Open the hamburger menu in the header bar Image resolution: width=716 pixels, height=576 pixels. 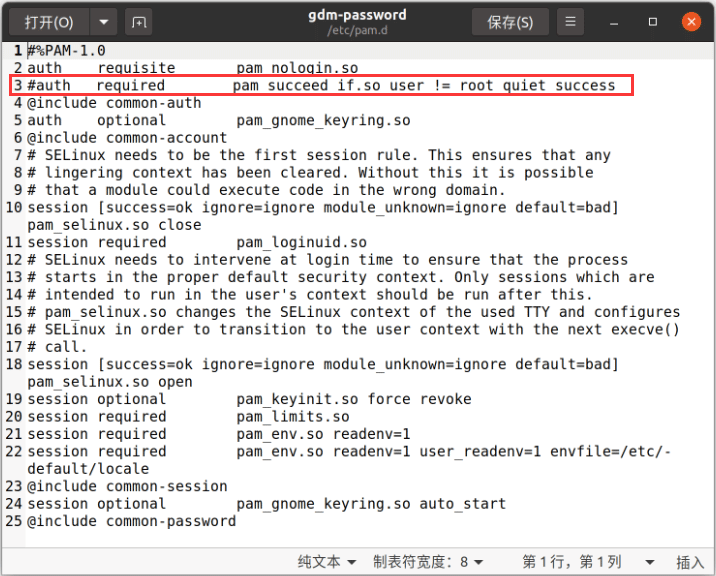click(x=569, y=21)
